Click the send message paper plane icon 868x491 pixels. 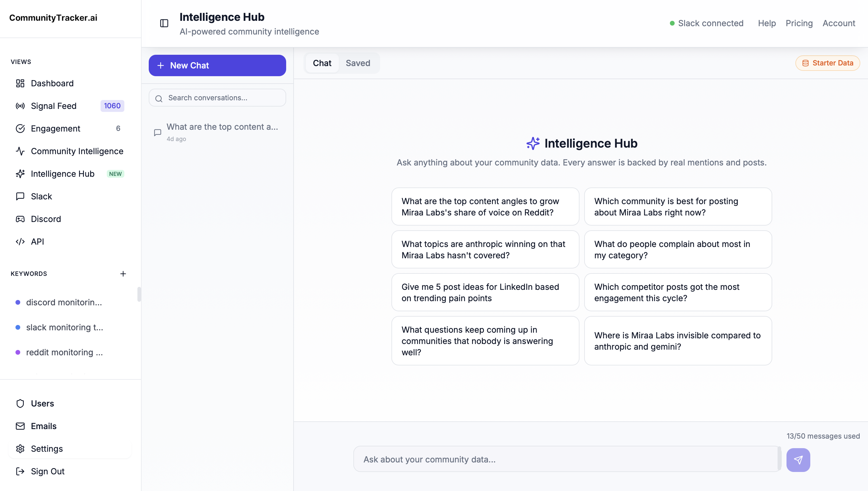click(x=798, y=460)
